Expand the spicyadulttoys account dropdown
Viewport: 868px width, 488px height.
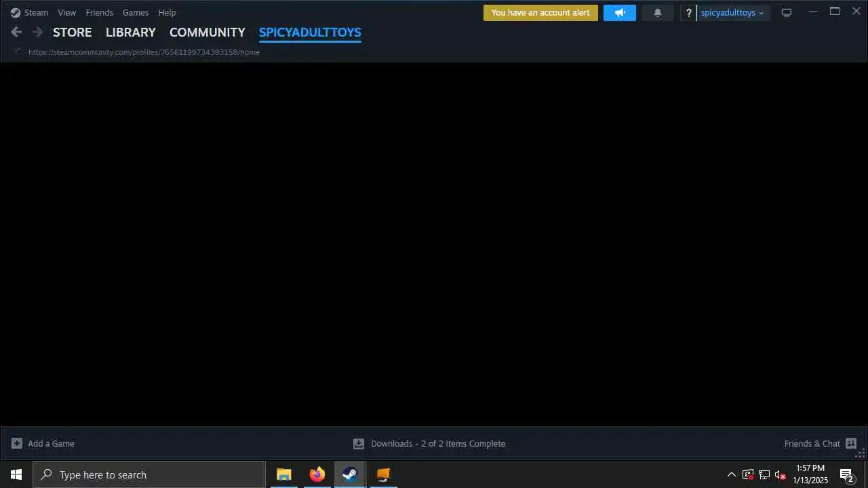point(732,13)
